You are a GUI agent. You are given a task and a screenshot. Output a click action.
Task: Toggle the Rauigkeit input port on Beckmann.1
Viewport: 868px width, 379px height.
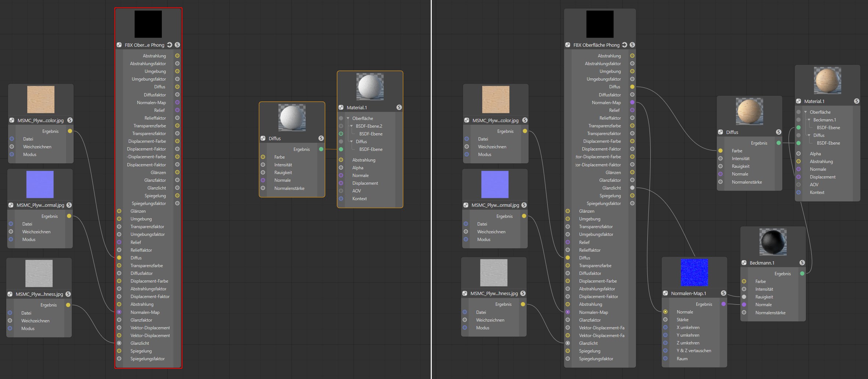pyautogui.click(x=744, y=297)
